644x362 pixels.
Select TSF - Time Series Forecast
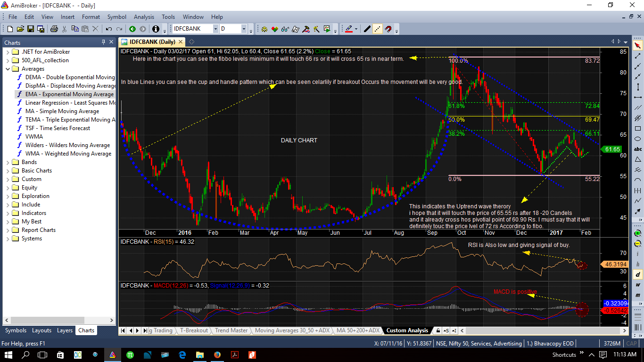(x=58, y=128)
